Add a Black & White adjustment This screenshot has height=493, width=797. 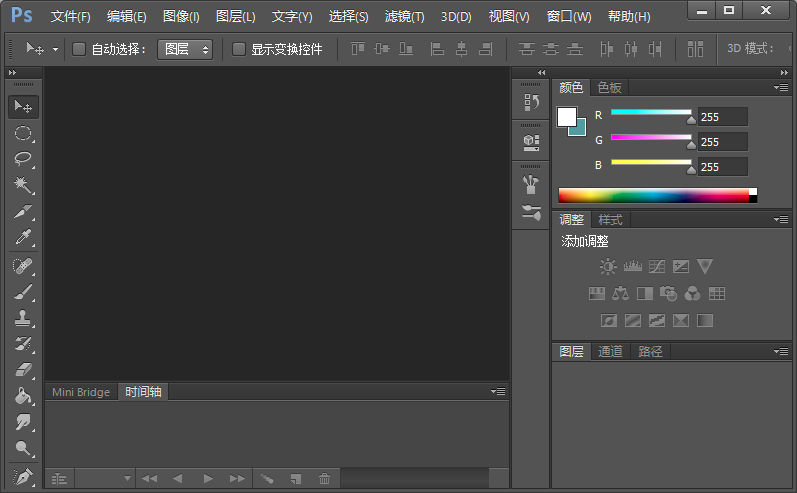(645, 293)
